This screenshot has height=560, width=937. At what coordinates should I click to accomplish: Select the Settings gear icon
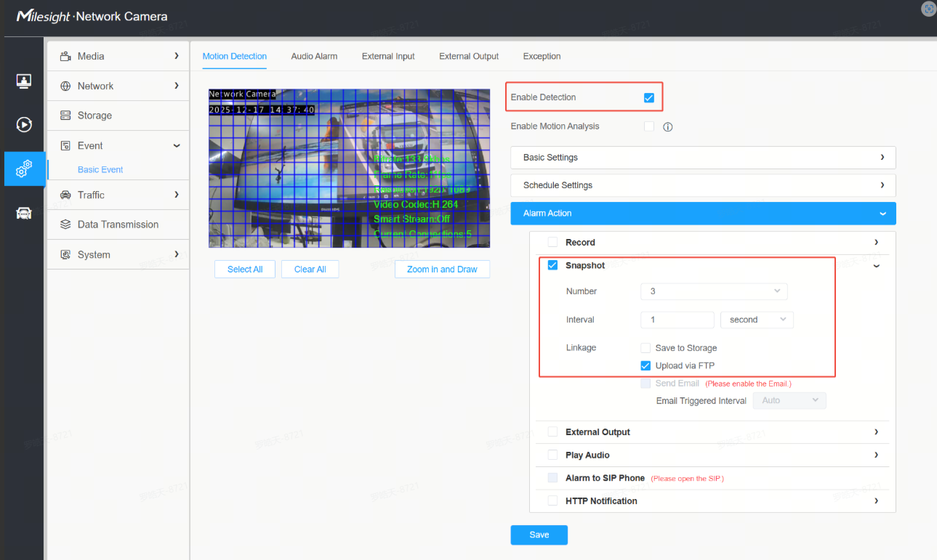24,169
